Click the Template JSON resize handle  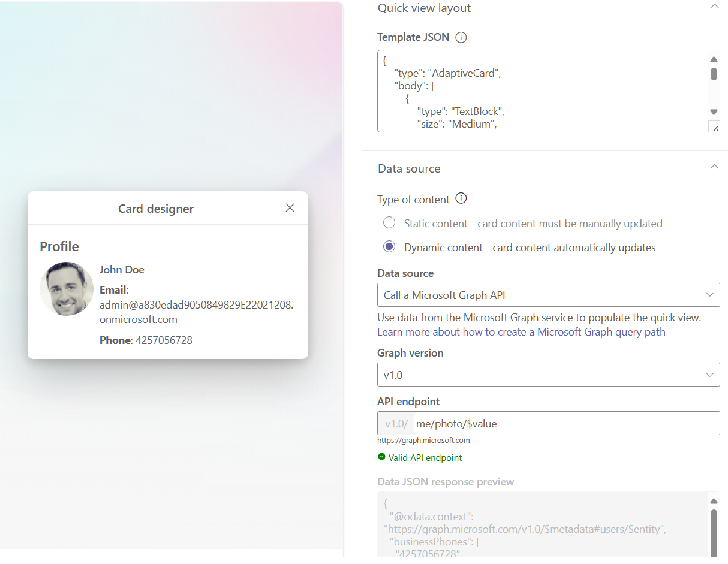715,127
